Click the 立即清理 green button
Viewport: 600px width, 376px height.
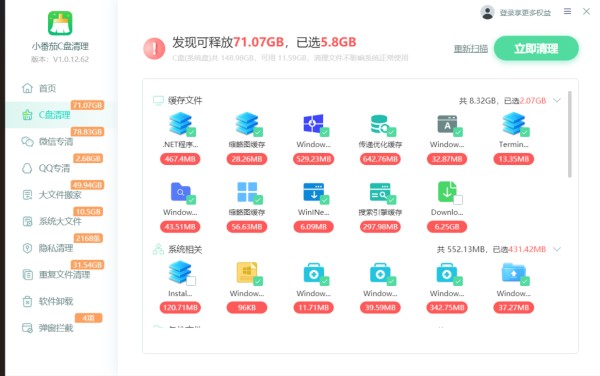[x=536, y=49]
